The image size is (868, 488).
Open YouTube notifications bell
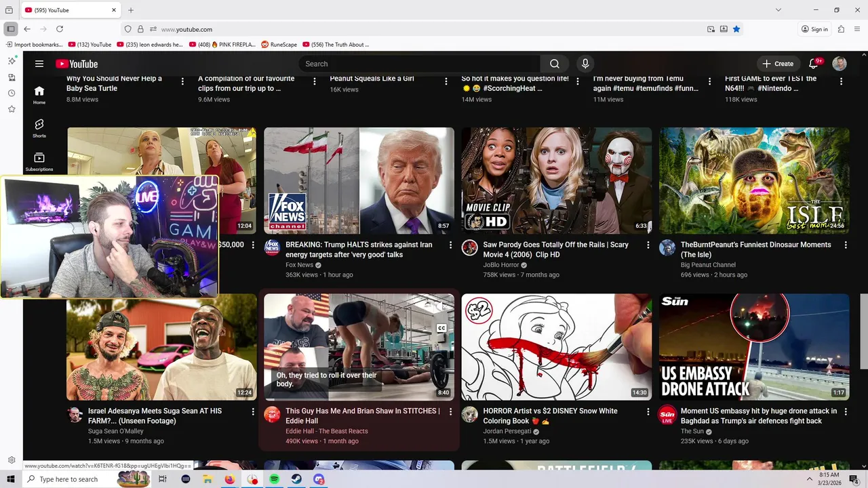pyautogui.click(x=814, y=64)
